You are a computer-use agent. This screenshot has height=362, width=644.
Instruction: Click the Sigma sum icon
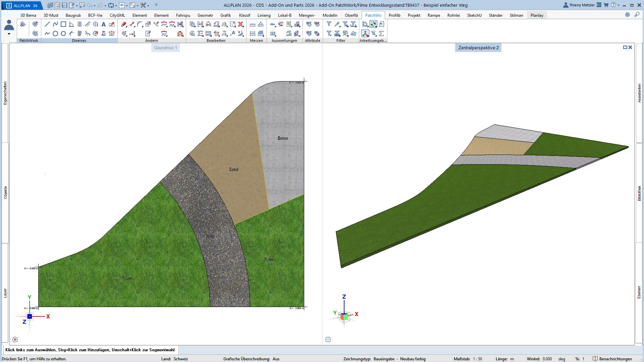pyautogui.click(x=381, y=34)
